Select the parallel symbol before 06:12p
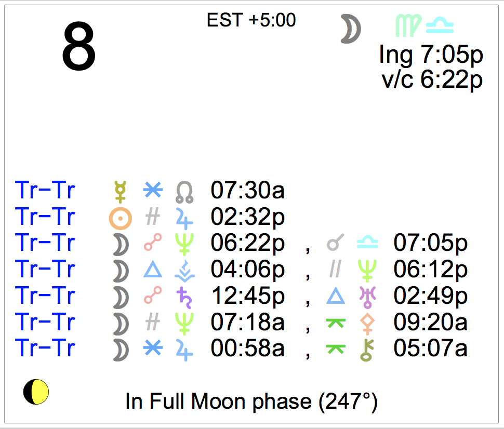 point(335,270)
